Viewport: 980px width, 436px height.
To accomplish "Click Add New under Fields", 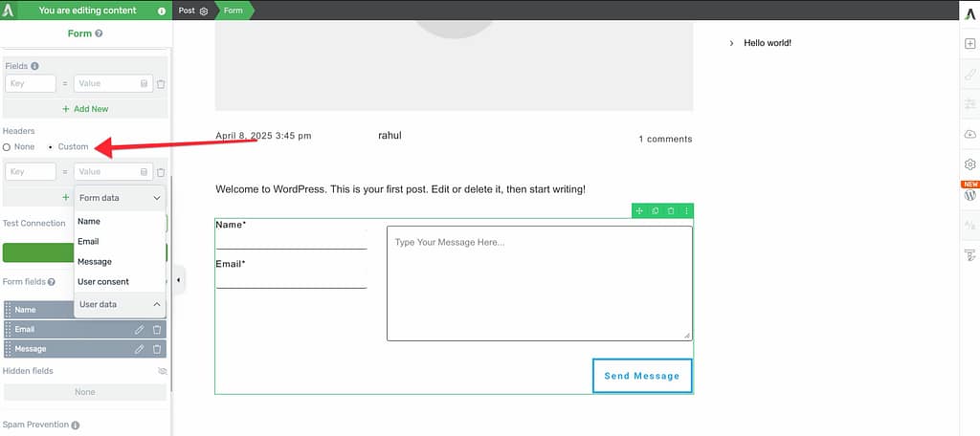I will coord(85,109).
